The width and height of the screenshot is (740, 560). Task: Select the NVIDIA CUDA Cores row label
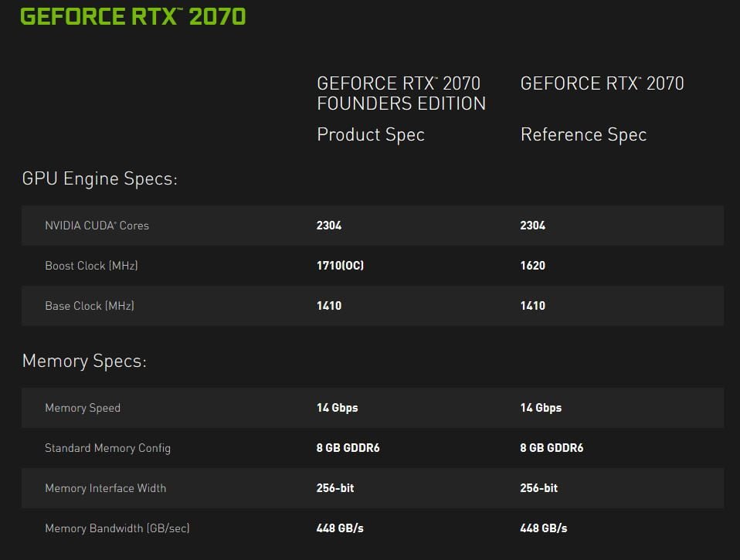click(x=97, y=226)
